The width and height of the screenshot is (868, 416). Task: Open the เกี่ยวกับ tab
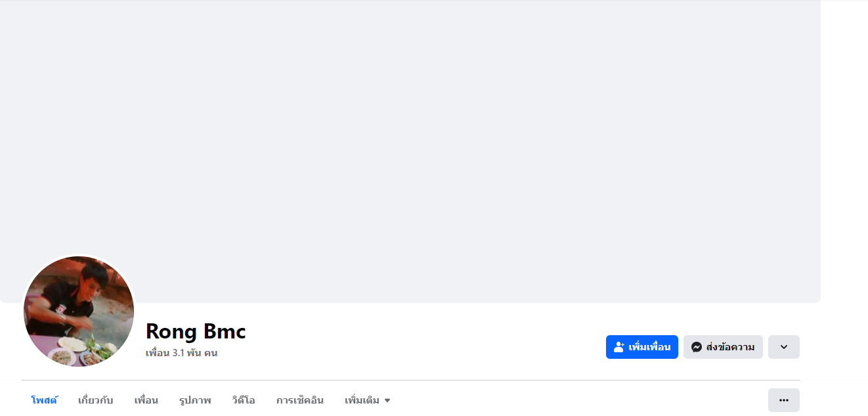pyautogui.click(x=95, y=400)
